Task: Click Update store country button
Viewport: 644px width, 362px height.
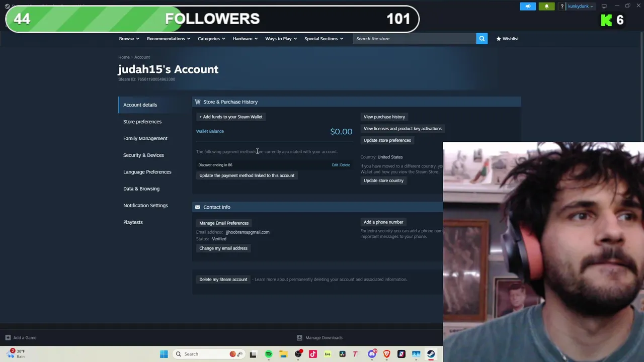Action: click(x=383, y=180)
